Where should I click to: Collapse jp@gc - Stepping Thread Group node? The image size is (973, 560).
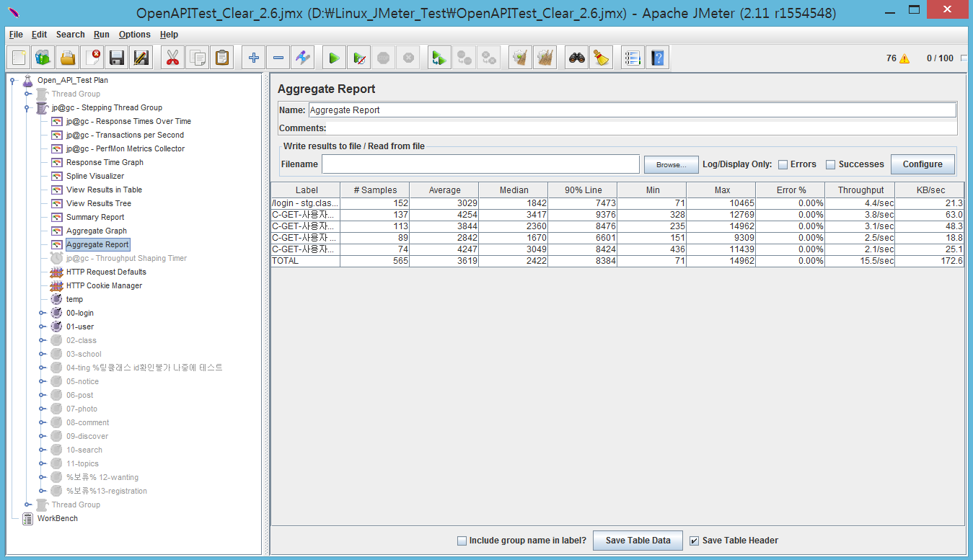tap(27, 107)
